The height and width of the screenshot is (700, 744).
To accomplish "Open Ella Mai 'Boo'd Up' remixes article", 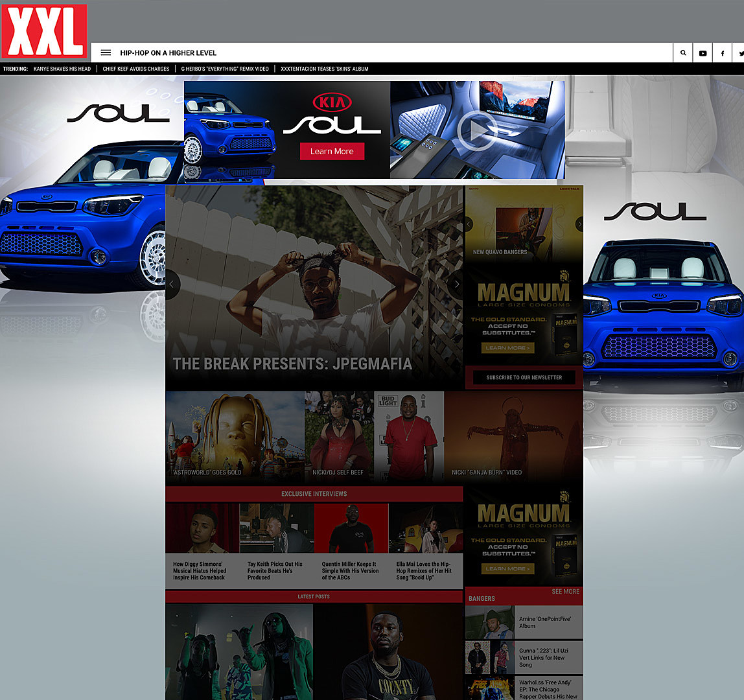I will [424, 570].
